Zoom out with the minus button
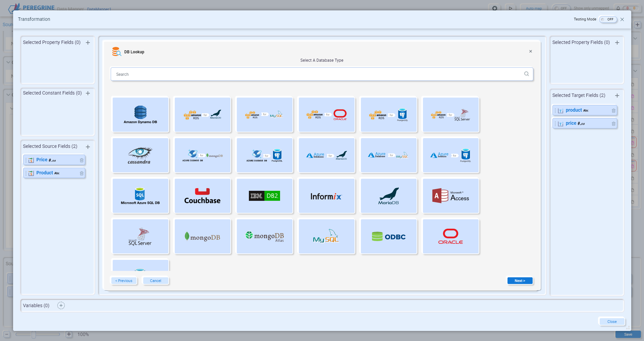This screenshot has width=644, height=341. pyautogui.click(x=7, y=334)
